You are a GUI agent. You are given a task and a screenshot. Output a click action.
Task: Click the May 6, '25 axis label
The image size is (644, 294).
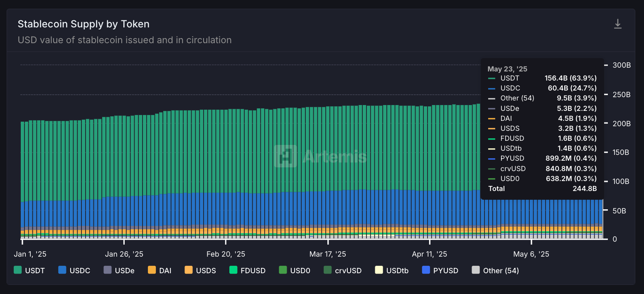pyautogui.click(x=531, y=254)
